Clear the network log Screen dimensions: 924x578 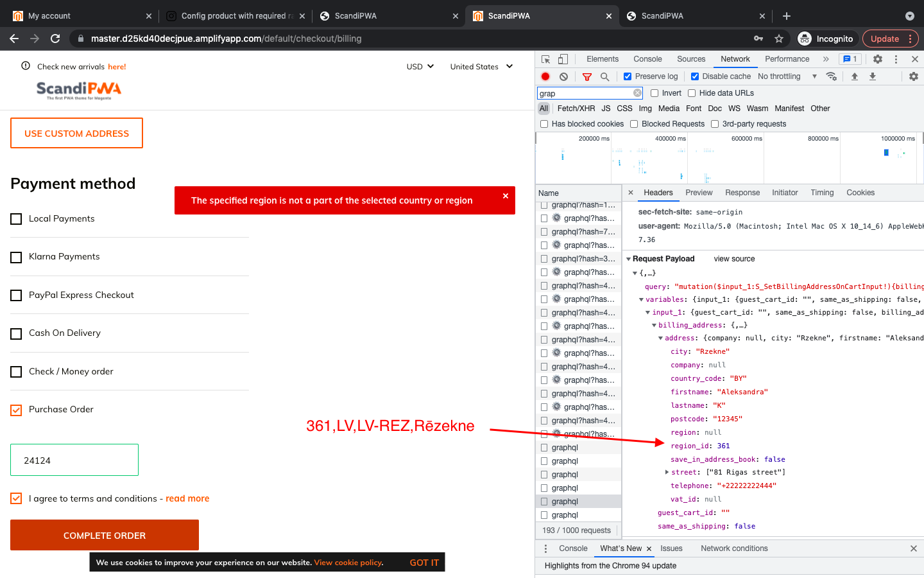[563, 76]
